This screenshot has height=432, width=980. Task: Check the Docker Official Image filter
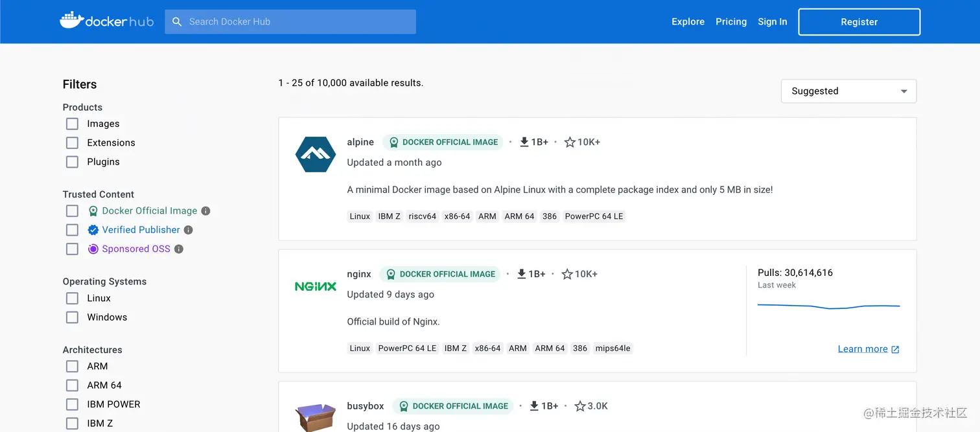[x=72, y=211]
